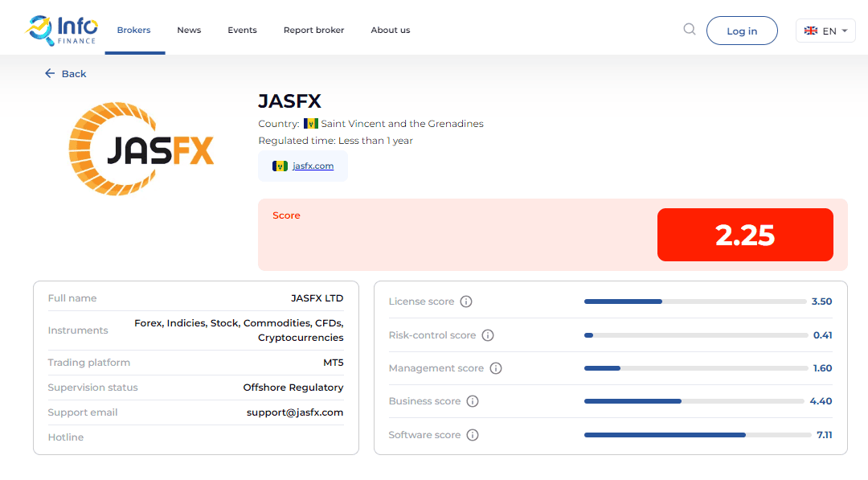Click the flag icon next to jasfx.com
Viewport: 868px width, 480px height.
(x=280, y=166)
